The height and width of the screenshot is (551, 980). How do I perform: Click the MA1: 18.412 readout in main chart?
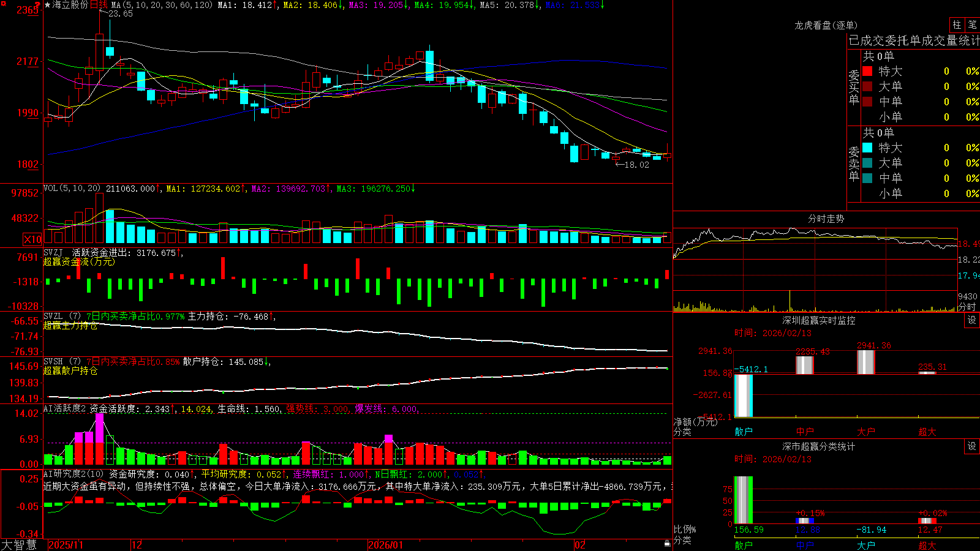pos(247,5)
